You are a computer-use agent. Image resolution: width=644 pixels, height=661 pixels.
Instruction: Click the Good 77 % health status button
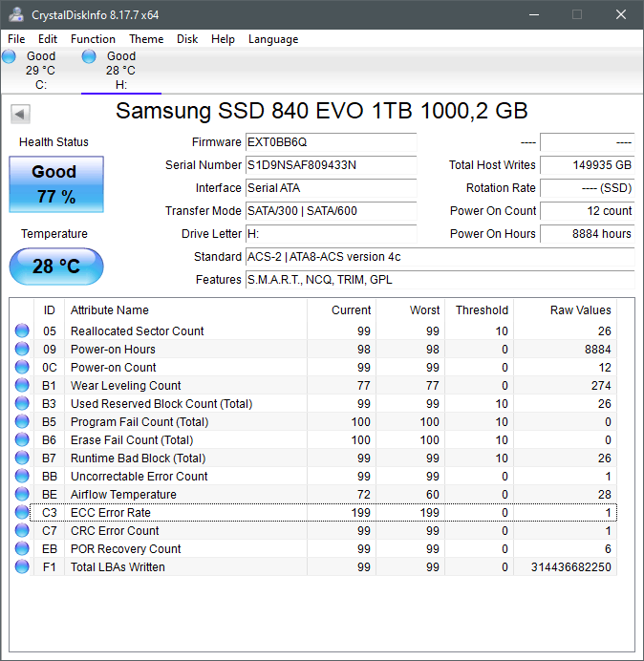[x=56, y=184]
